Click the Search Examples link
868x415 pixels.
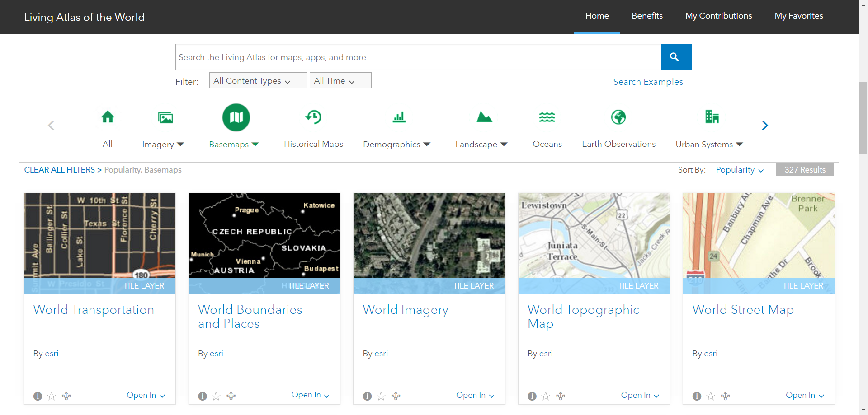[648, 82]
